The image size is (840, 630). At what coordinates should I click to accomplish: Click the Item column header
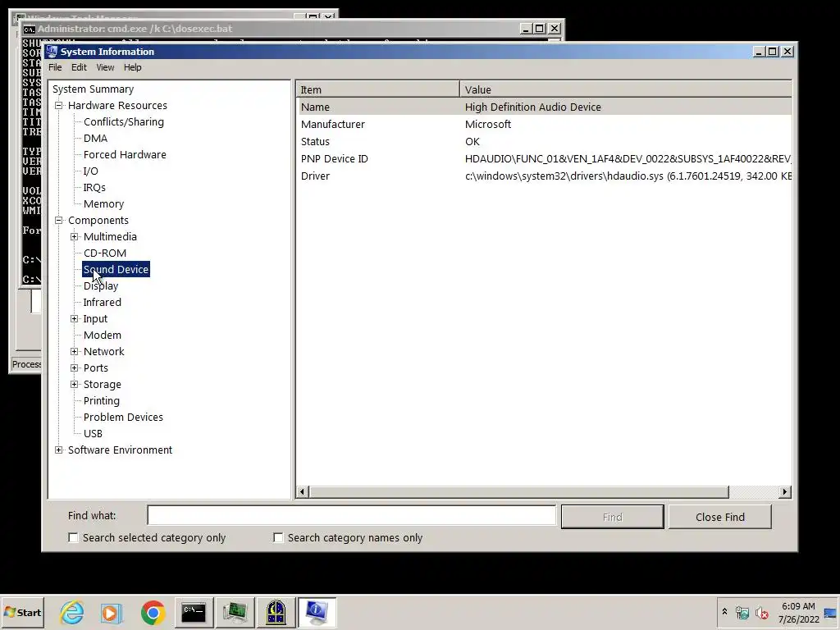coord(377,89)
